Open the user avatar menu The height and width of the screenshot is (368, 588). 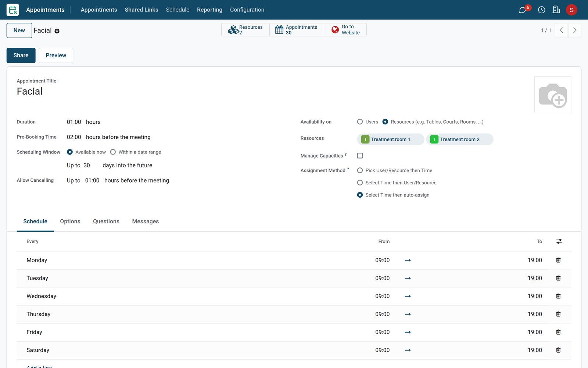(571, 10)
